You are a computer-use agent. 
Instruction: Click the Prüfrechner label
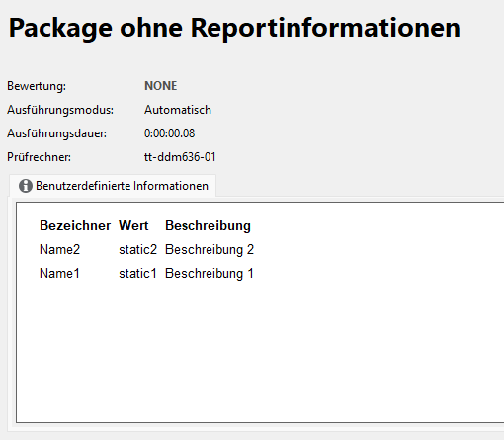click(40, 157)
